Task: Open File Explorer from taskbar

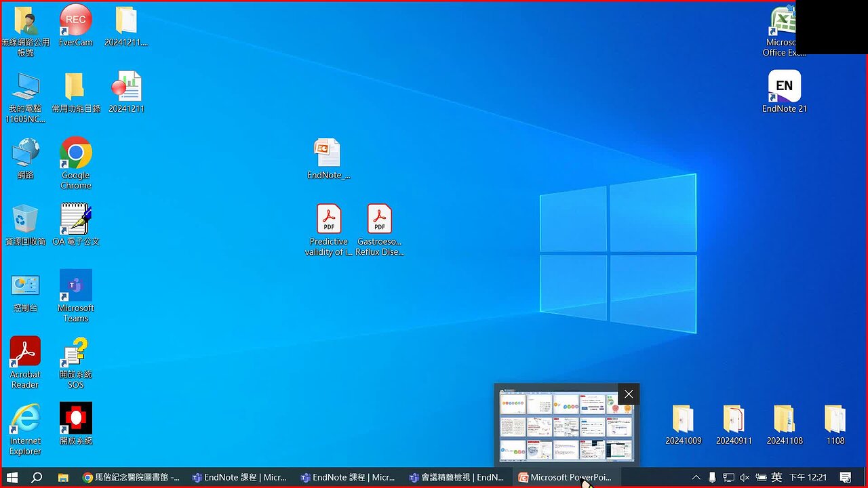Action: tap(62, 477)
